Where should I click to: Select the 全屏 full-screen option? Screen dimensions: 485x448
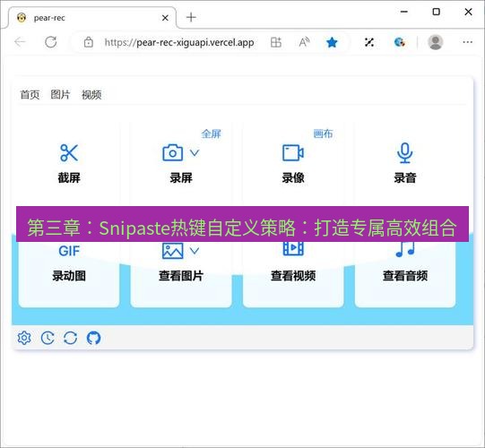coord(212,134)
